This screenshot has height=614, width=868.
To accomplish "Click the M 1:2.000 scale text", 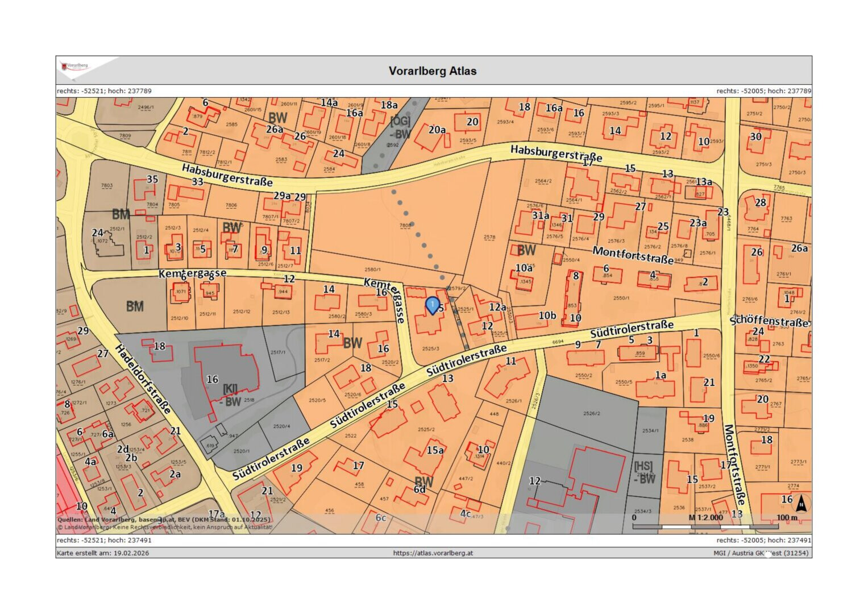I will [x=705, y=517].
